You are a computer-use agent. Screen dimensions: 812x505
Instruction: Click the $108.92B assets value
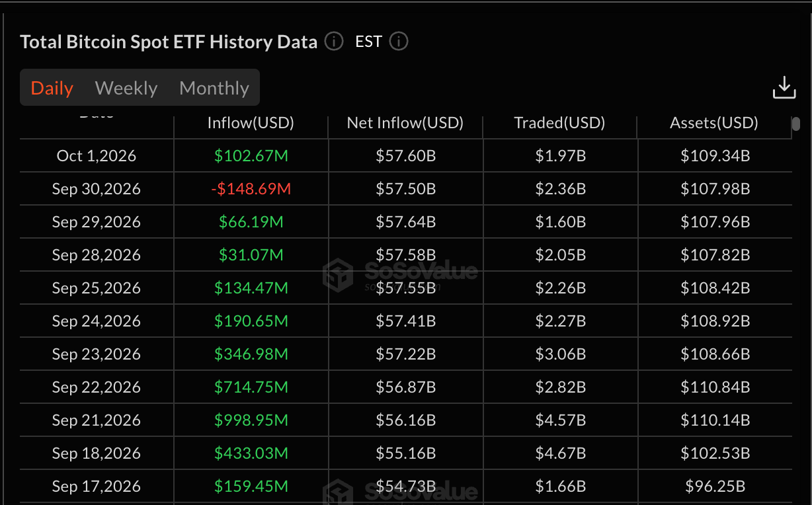pyautogui.click(x=715, y=321)
